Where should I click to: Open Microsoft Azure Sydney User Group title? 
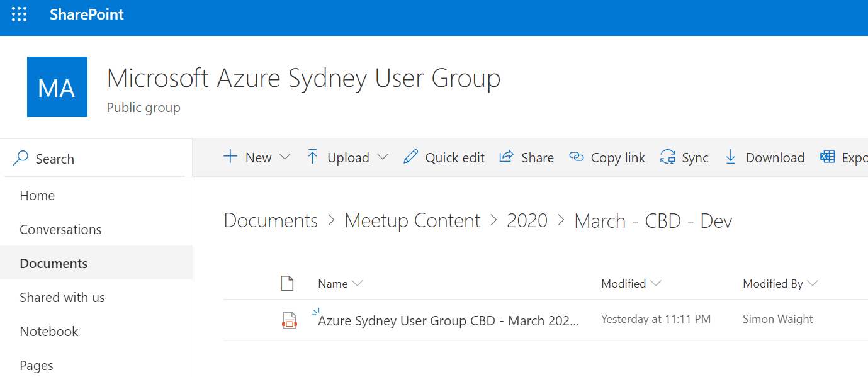pyautogui.click(x=303, y=78)
